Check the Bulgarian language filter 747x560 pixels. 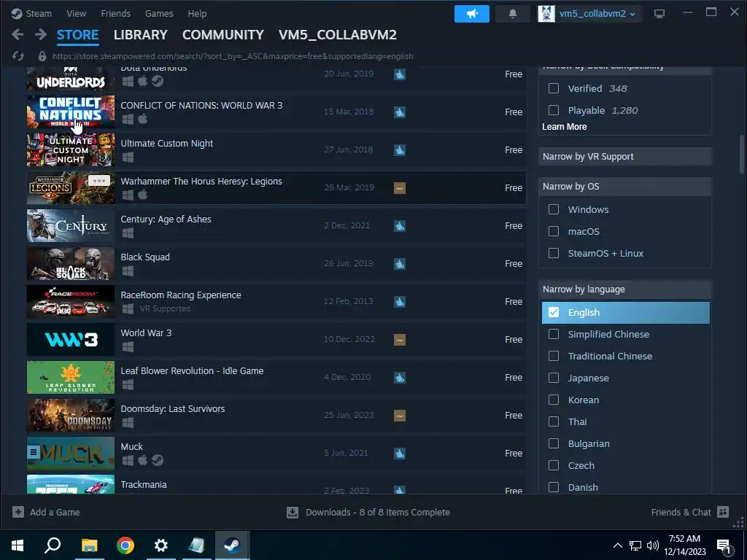[x=554, y=443]
